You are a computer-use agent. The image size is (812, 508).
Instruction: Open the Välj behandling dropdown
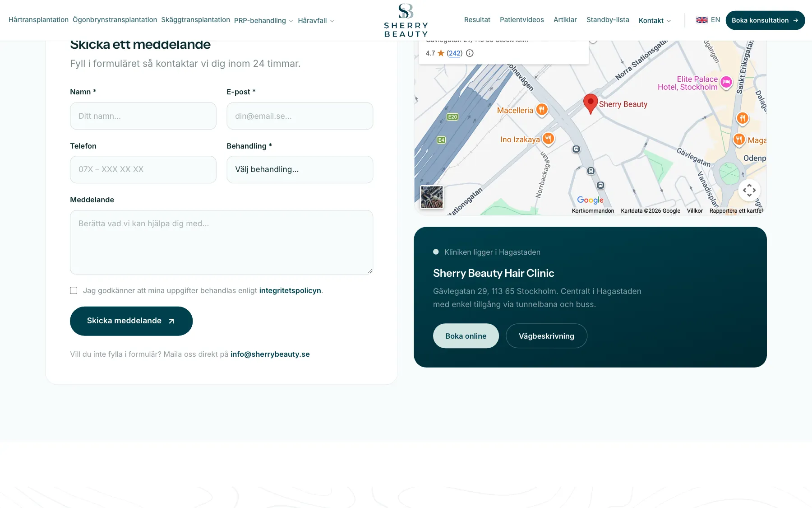click(300, 169)
